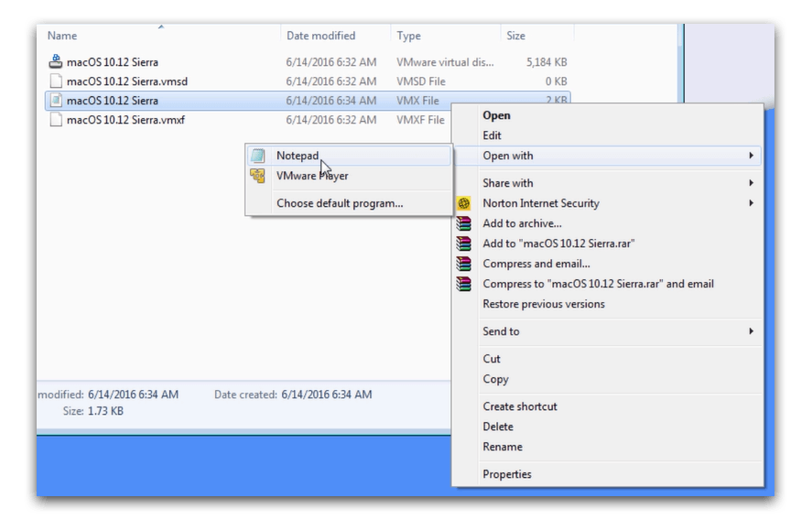Choose VMware Player from the submenu

(x=349, y=176)
